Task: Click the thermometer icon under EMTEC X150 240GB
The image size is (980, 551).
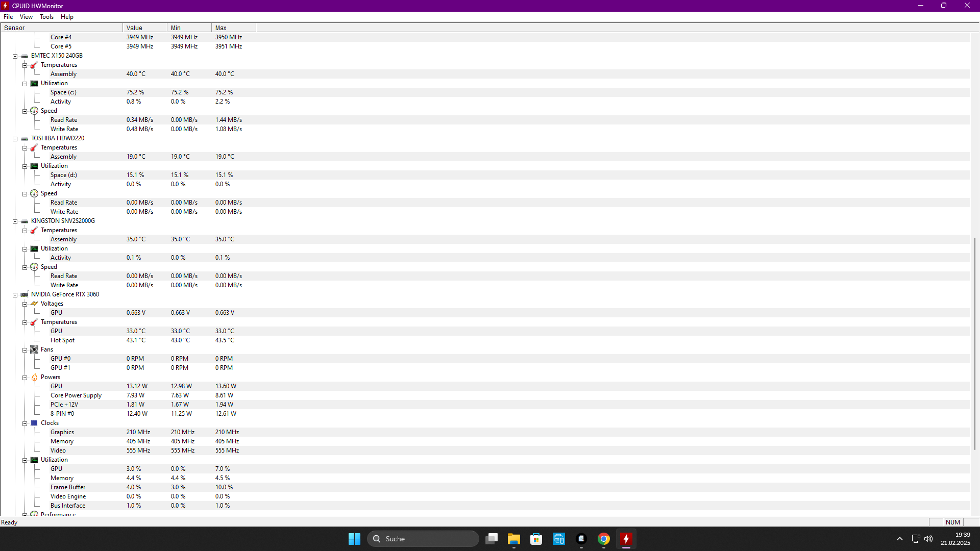Action: pos(34,65)
